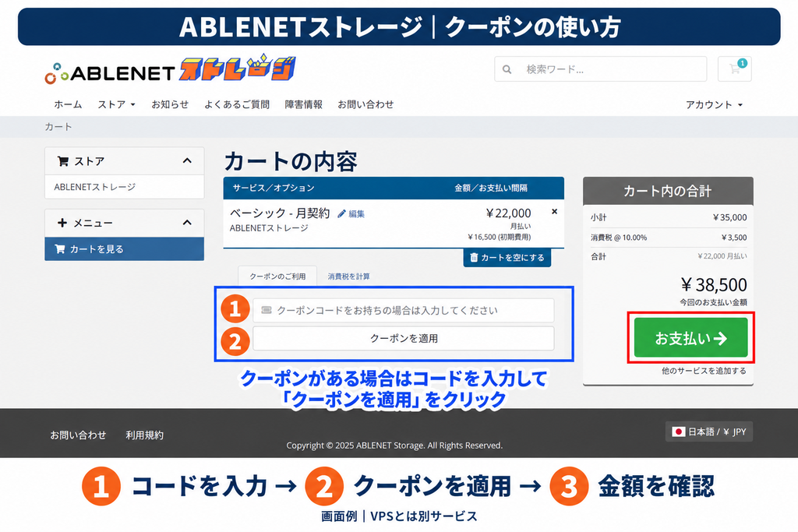The image size is (798, 532).
Task: Switch to 消費税を計算 tab
Action: coord(348,277)
